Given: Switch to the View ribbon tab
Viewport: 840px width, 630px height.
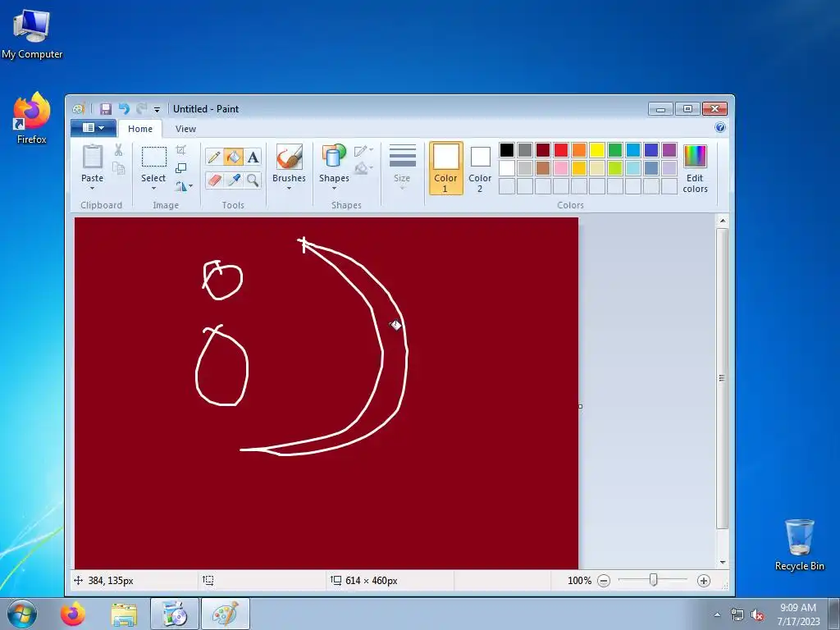Looking at the screenshot, I should pos(186,129).
